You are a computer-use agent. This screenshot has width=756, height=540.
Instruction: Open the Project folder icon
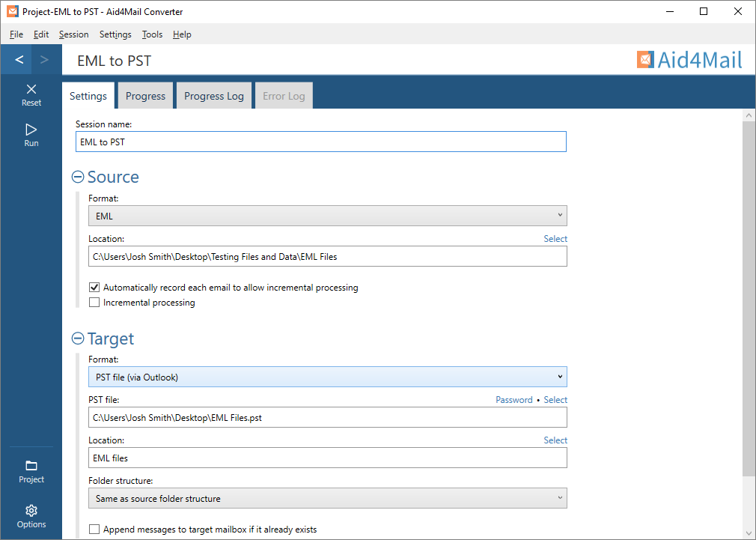(31, 466)
